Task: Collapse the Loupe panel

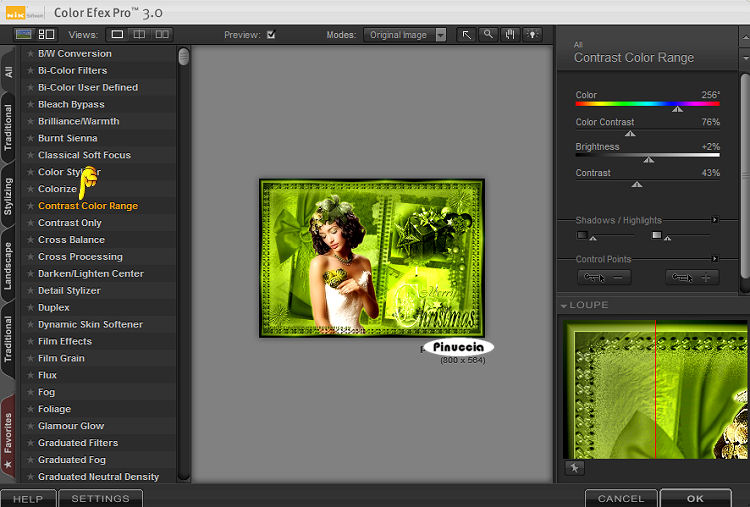Action: (564, 305)
